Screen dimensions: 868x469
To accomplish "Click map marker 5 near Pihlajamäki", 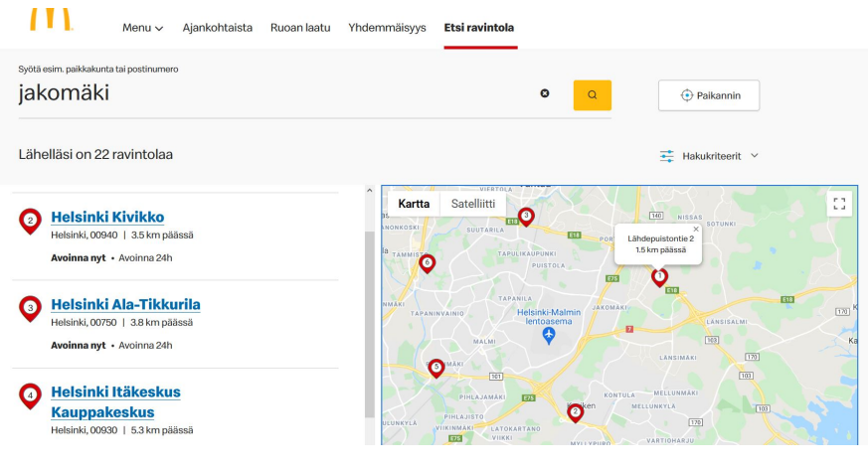I will pyautogui.click(x=436, y=368).
